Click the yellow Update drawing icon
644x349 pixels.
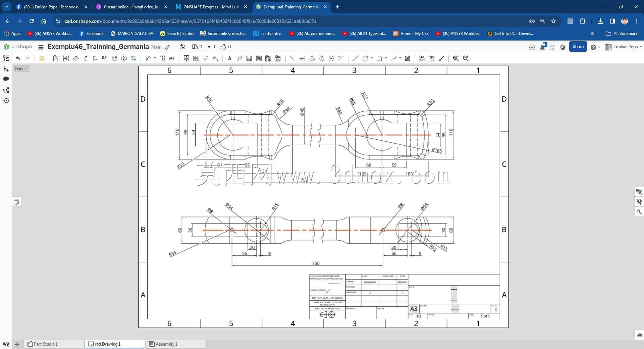coord(42,58)
